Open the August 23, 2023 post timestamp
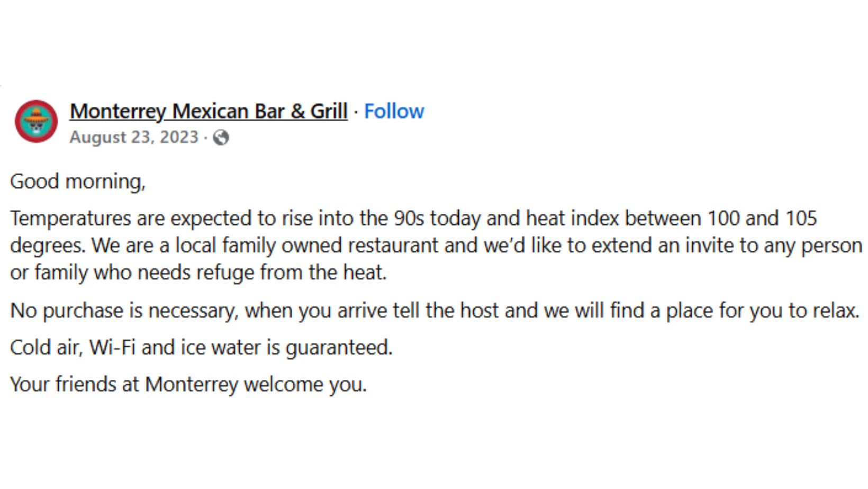The height and width of the screenshot is (489, 868). pos(134,137)
